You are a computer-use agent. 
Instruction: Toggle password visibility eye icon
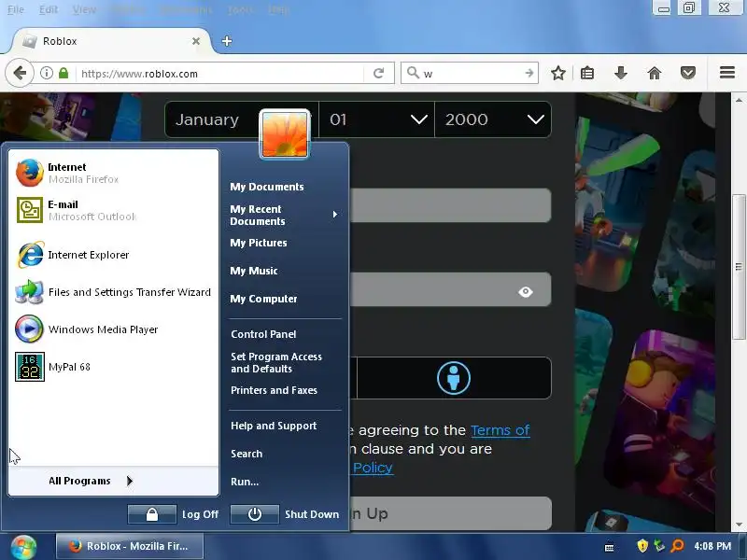(526, 291)
